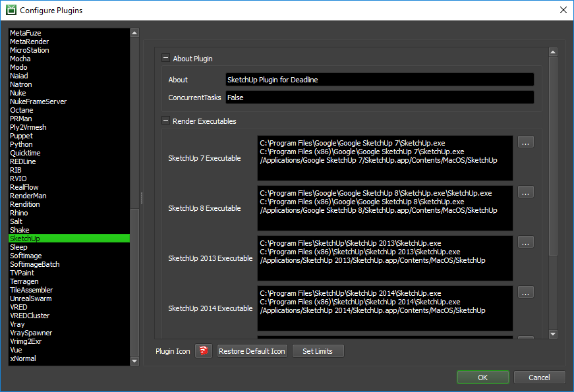
Task: Click the Configure Plugins title bar icon
Action: coord(11,10)
